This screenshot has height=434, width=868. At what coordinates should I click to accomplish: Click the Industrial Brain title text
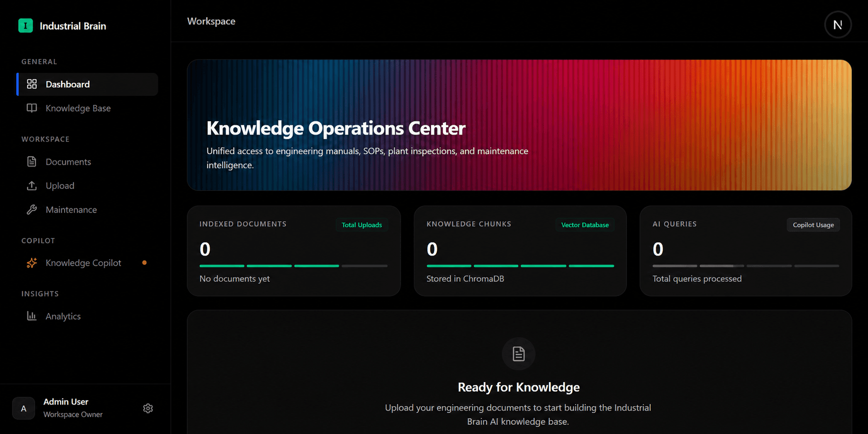tap(73, 26)
